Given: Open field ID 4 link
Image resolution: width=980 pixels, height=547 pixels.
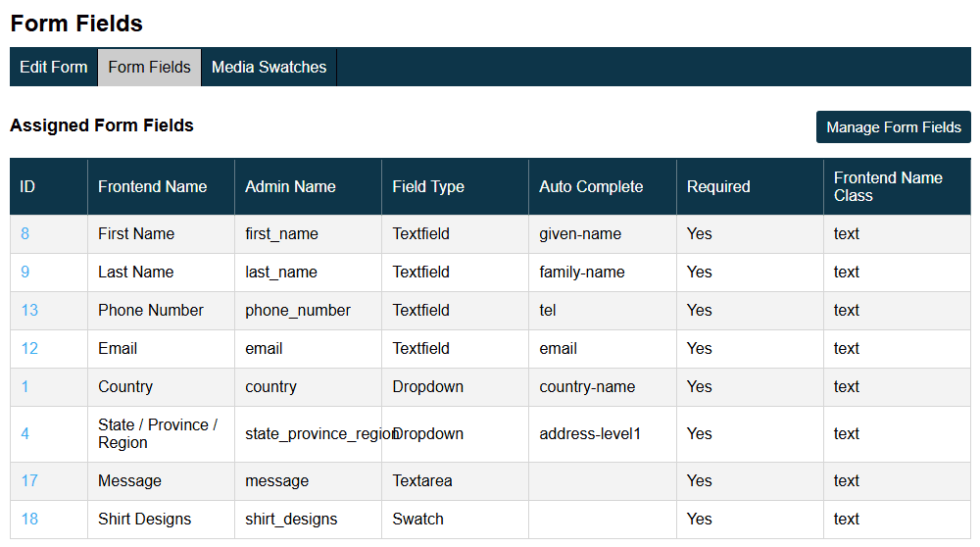Looking at the screenshot, I should 25,433.
